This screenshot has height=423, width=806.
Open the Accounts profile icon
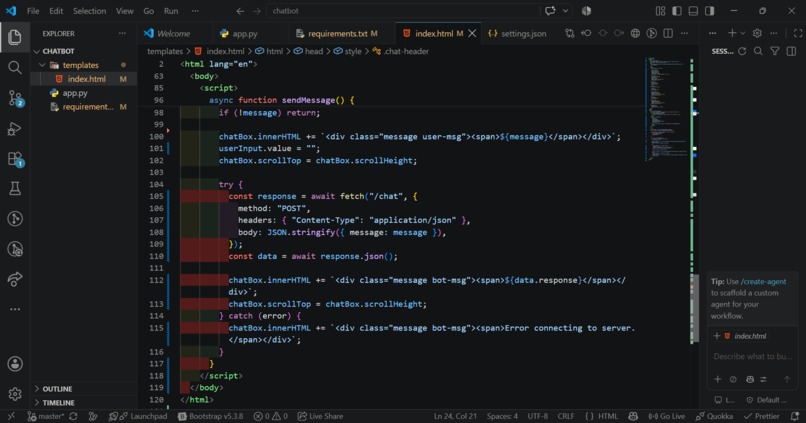pyautogui.click(x=15, y=364)
